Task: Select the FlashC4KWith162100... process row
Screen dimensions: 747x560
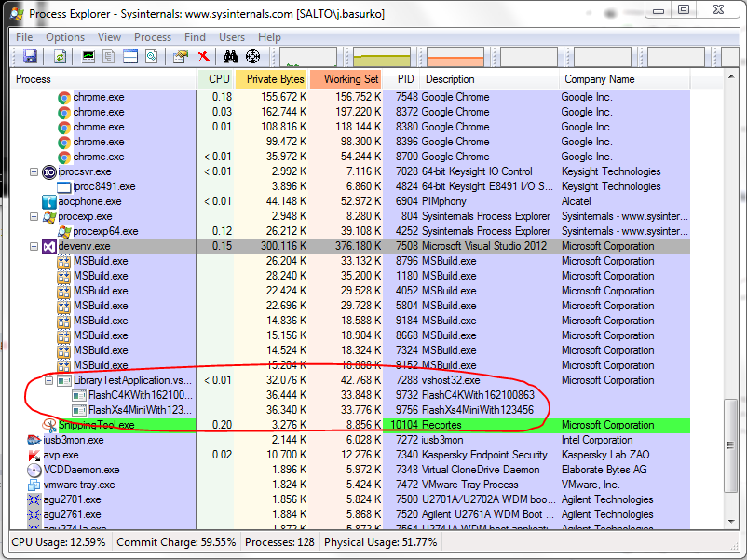Action: [350, 395]
